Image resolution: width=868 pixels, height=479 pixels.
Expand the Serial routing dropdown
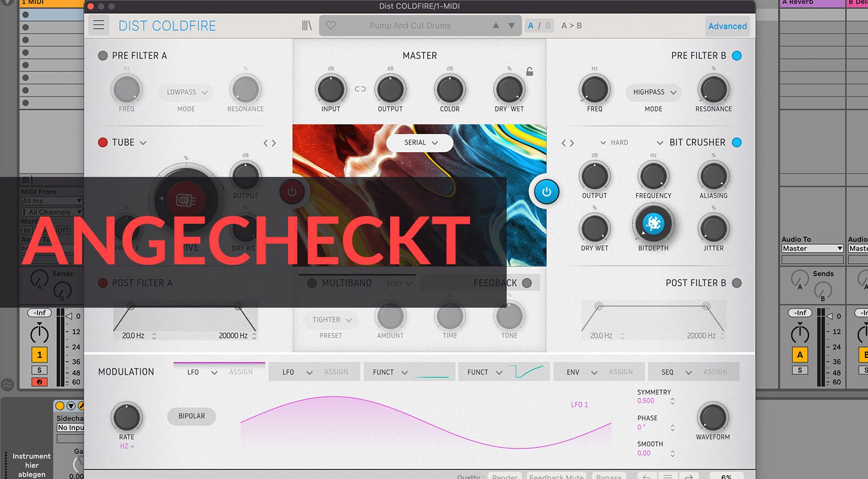coord(420,143)
